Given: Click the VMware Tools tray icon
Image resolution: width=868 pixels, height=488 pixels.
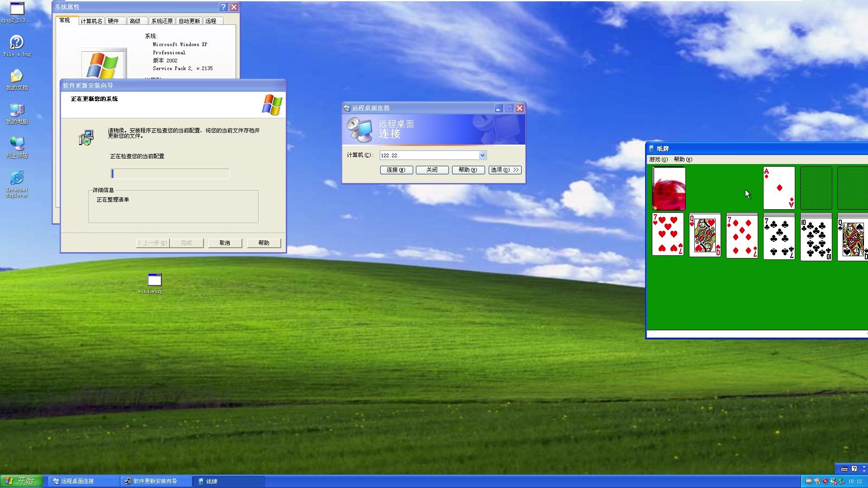Looking at the screenshot, I should click(x=809, y=481).
